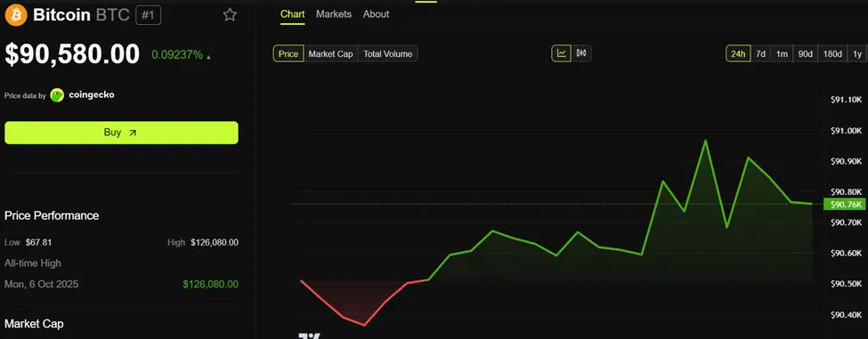Open the Chart tab
The height and width of the screenshot is (339, 868).
pyautogui.click(x=292, y=14)
